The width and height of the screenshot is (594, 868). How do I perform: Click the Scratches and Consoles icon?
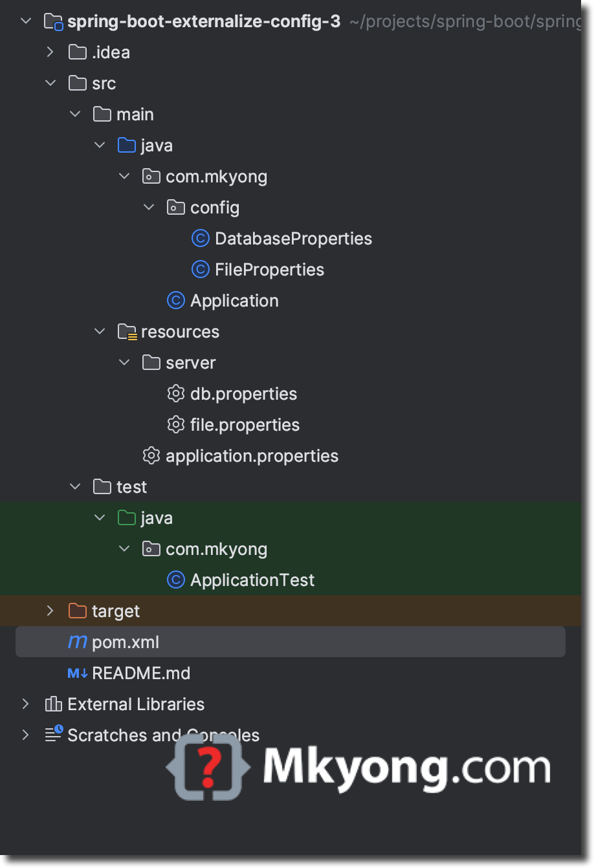tap(53, 735)
